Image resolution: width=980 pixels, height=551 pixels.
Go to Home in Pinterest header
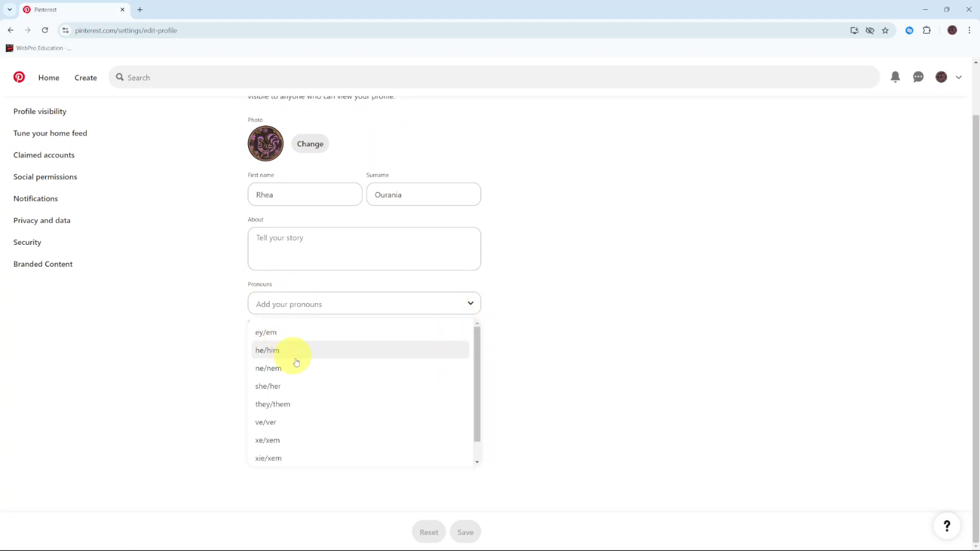coord(49,78)
